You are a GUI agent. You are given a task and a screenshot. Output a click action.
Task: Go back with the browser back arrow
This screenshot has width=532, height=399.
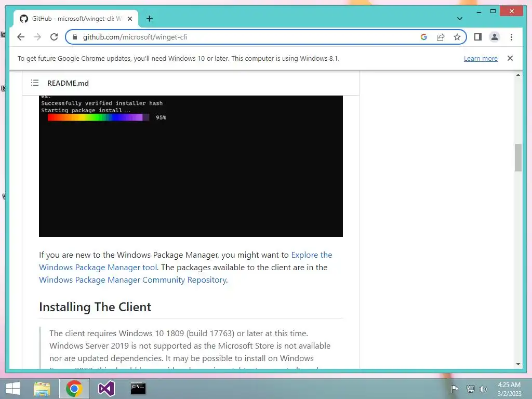21,37
